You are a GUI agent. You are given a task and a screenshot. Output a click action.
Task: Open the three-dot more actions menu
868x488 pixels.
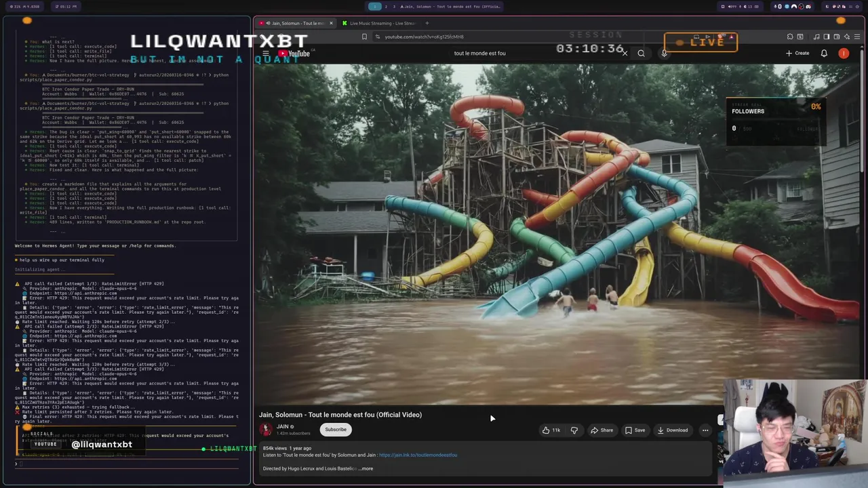click(x=705, y=430)
